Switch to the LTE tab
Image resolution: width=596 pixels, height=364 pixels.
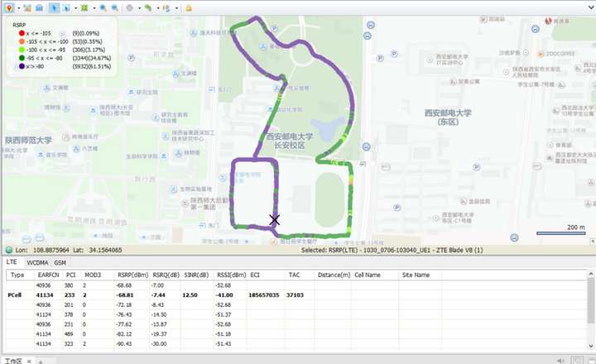pos(12,262)
